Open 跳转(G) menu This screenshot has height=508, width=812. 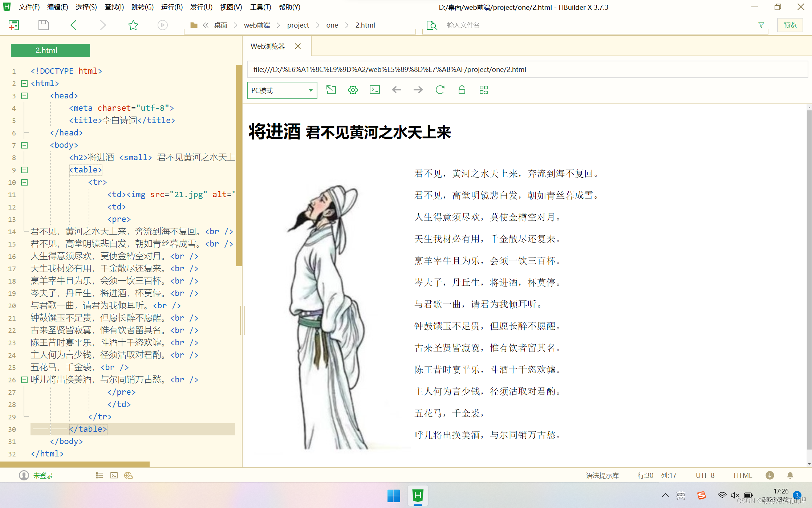point(142,7)
